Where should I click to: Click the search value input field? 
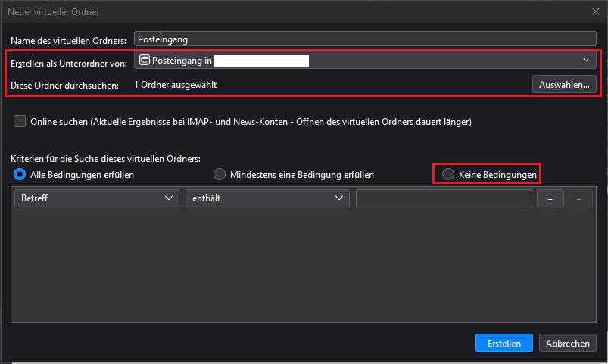tap(444, 198)
